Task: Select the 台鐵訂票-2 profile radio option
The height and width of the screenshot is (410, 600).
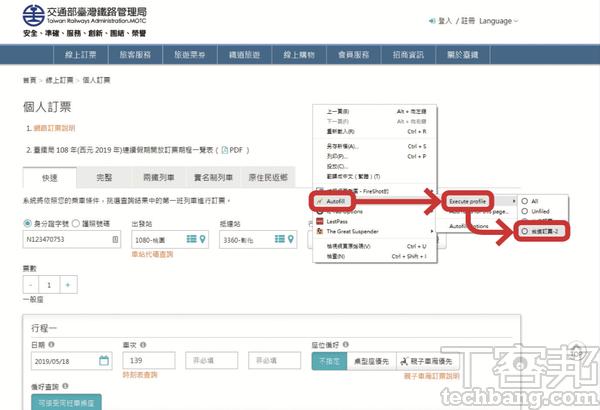Action: point(525,231)
